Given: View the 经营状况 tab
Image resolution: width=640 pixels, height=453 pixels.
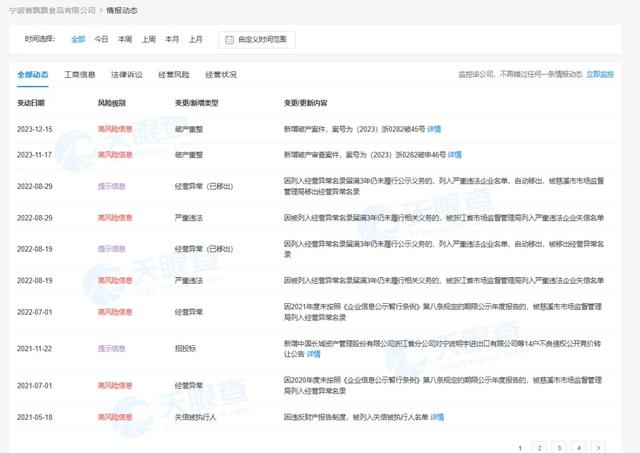Looking at the screenshot, I should pos(221,74).
